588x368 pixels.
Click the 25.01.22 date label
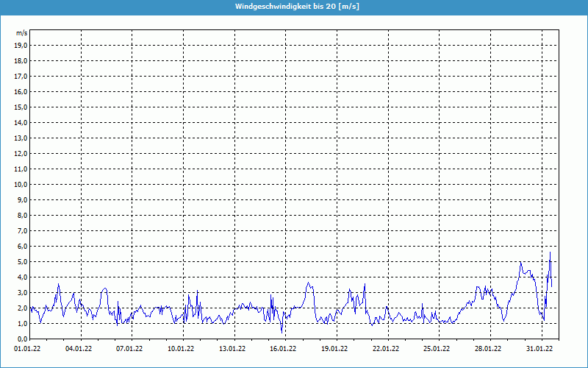437,350
